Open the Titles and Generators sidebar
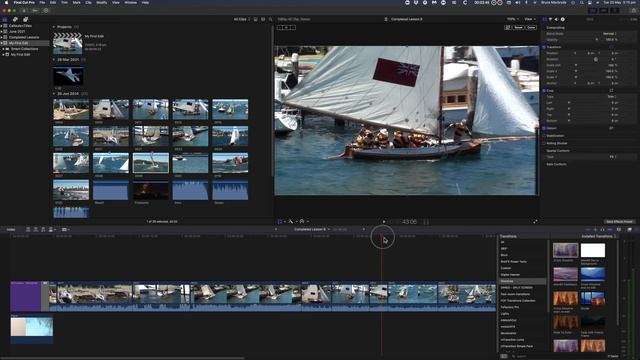640x360 pixels. click(25, 19)
